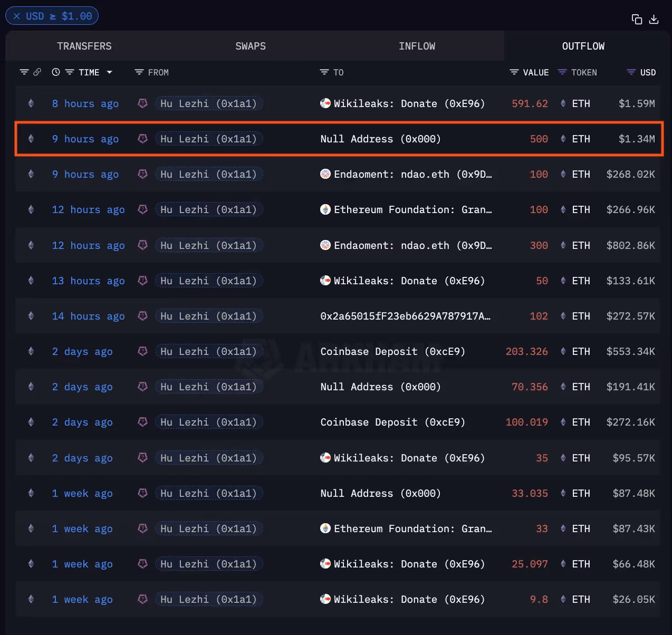Select the 35 ETH value cell
The image size is (672, 635).
pos(542,458)
